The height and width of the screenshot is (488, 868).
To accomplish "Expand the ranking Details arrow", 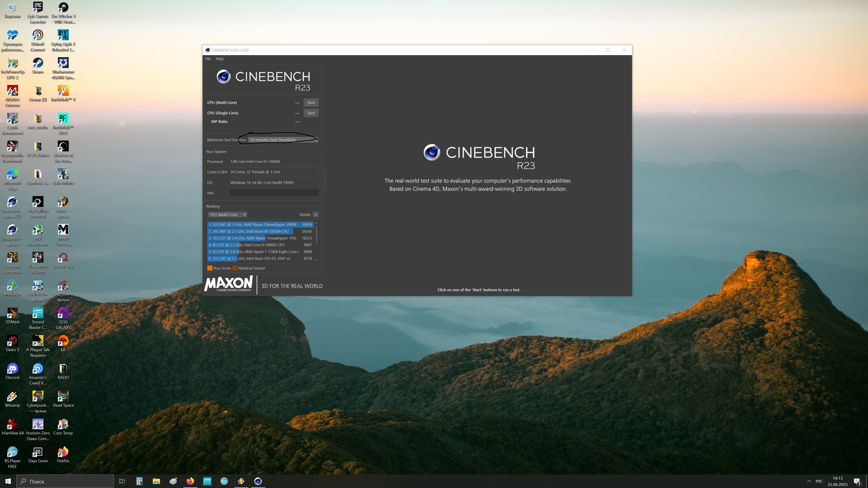I will (316, 215).
